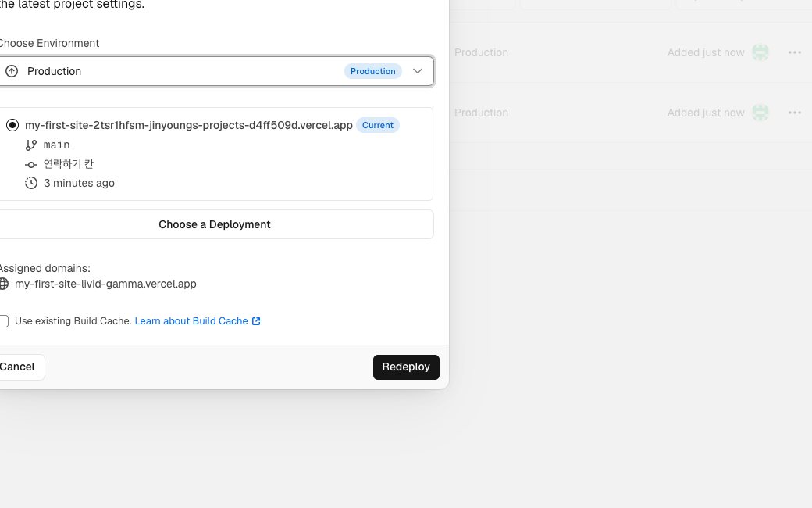The image size is (812, 508).
Task: Click the Choose Environment label
Action: click(x=50, y=43)
